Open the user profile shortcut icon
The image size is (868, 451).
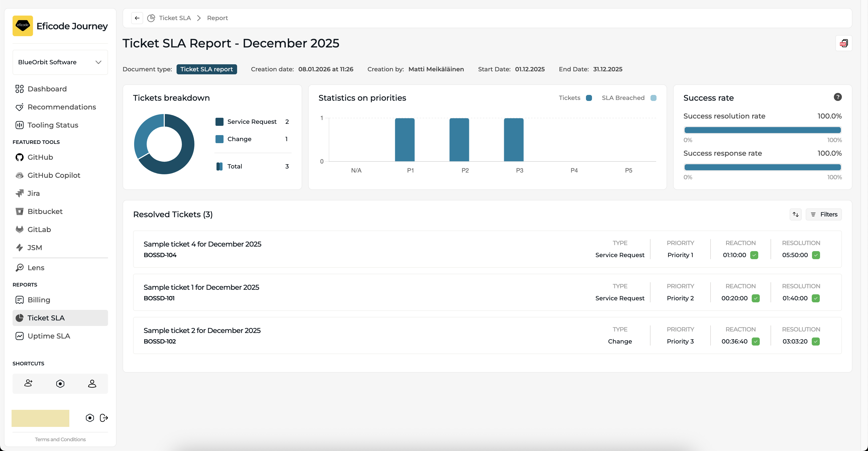coord(92,383)
